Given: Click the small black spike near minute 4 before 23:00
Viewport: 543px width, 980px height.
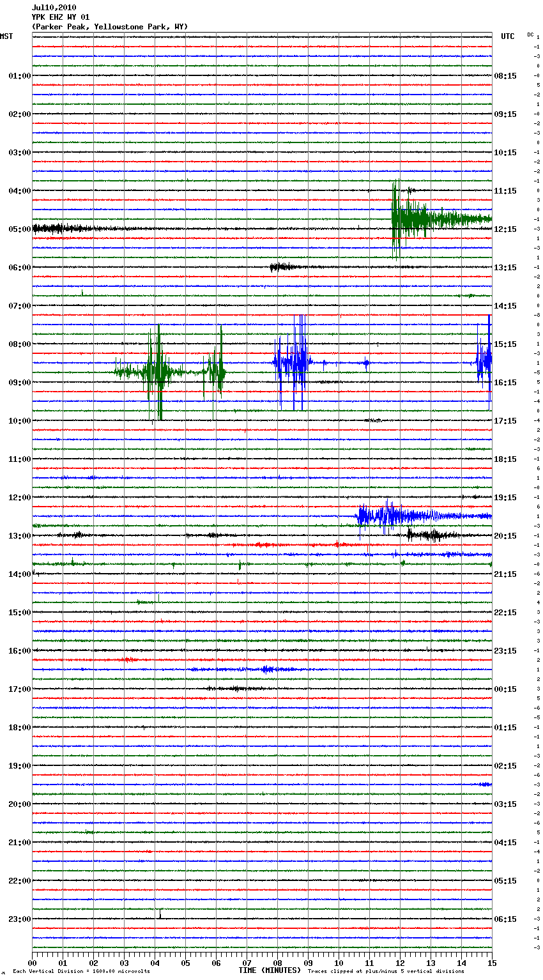Looking at the screenshot, I should [x=160, y=914].
